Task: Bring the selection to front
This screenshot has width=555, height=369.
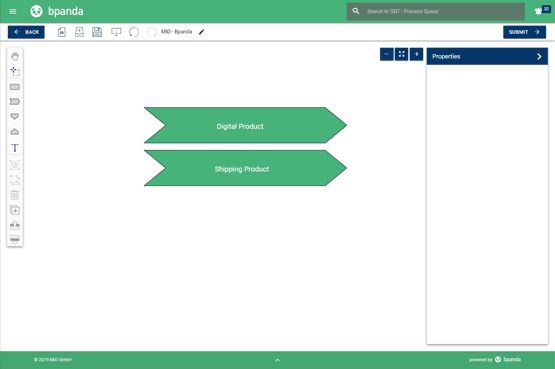Action: (15, 225)
